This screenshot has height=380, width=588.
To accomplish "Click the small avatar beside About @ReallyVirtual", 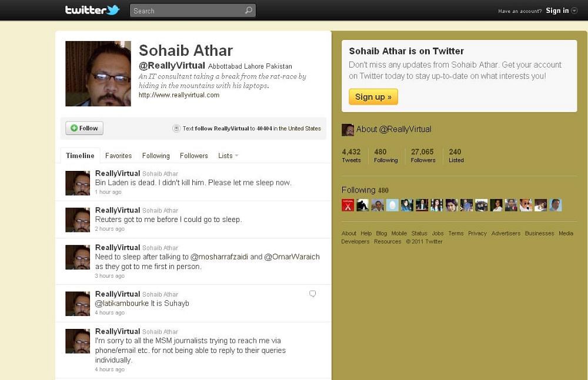I will point(348,130).
